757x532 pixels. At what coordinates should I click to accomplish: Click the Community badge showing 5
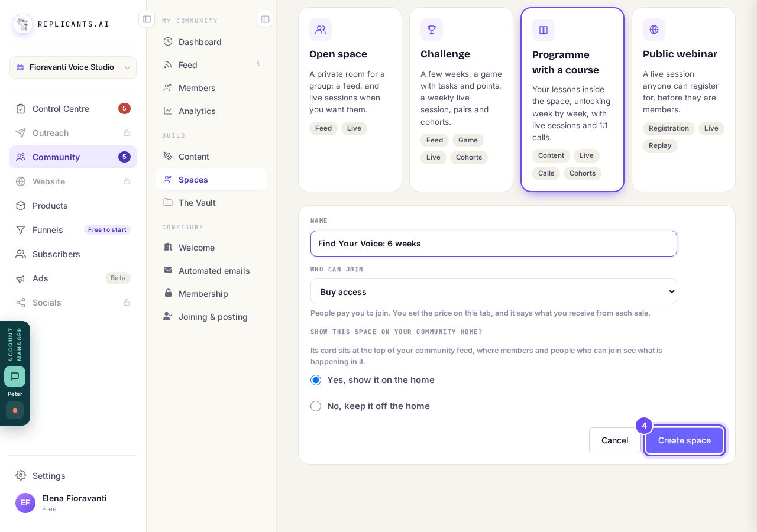(x=124, y=157)
